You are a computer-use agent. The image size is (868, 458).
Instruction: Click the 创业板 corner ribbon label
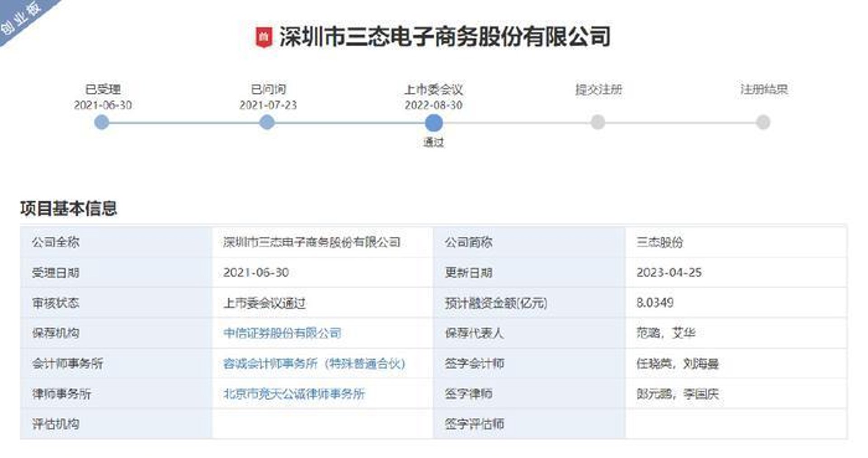coord(20,18)
